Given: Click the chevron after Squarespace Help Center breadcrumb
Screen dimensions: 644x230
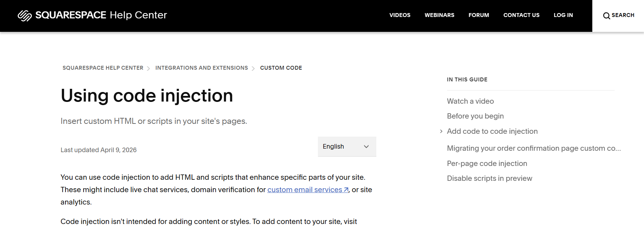Looking at the screenshot, I should (148, 68).
